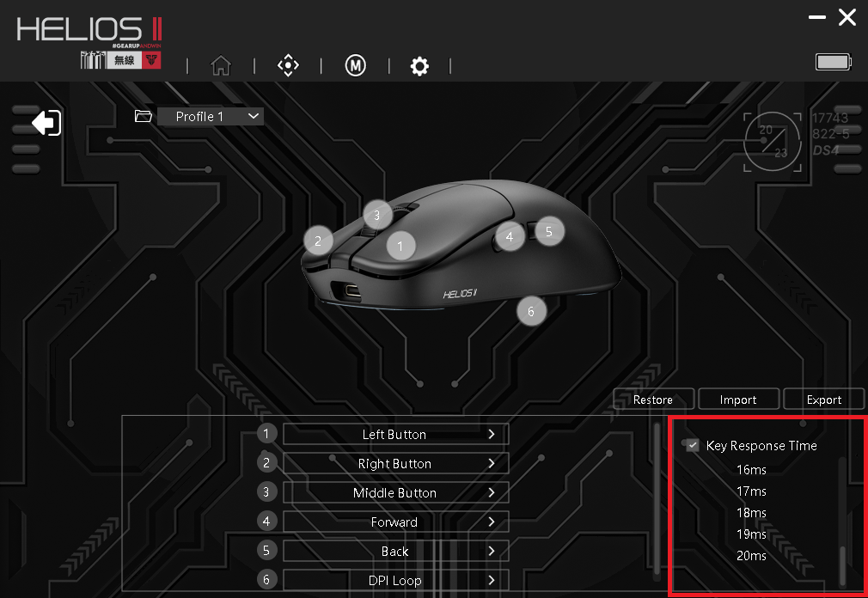
Task: Click list number badge 4
Action: (x=266, y=522)
